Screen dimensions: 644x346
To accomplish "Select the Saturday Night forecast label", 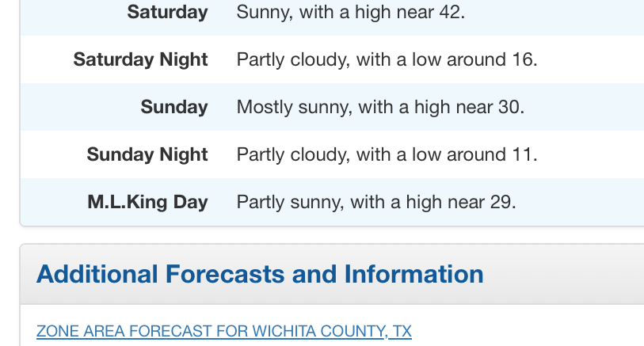I will coord(141,59).
